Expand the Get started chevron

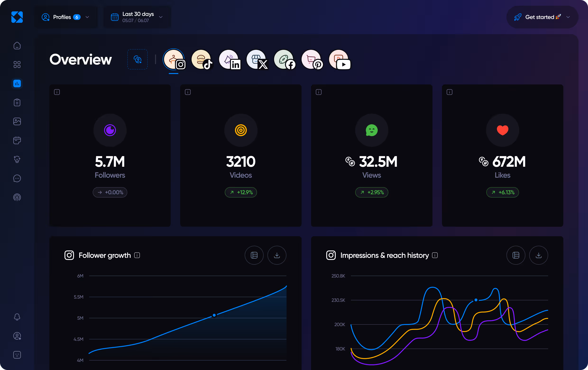[x=568, y=17]
